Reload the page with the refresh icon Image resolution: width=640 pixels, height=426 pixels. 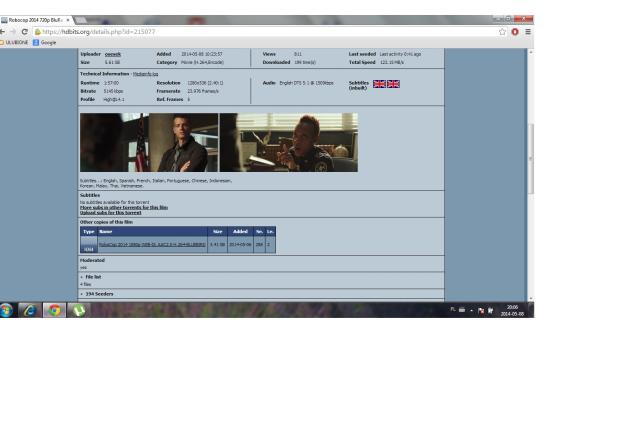24,32
